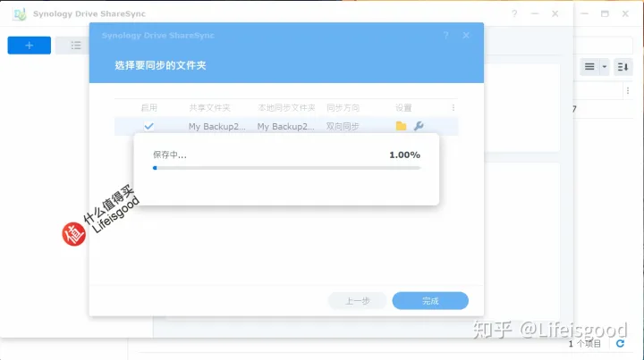
Task: Open the table column options menu
Action: [453, 108]
